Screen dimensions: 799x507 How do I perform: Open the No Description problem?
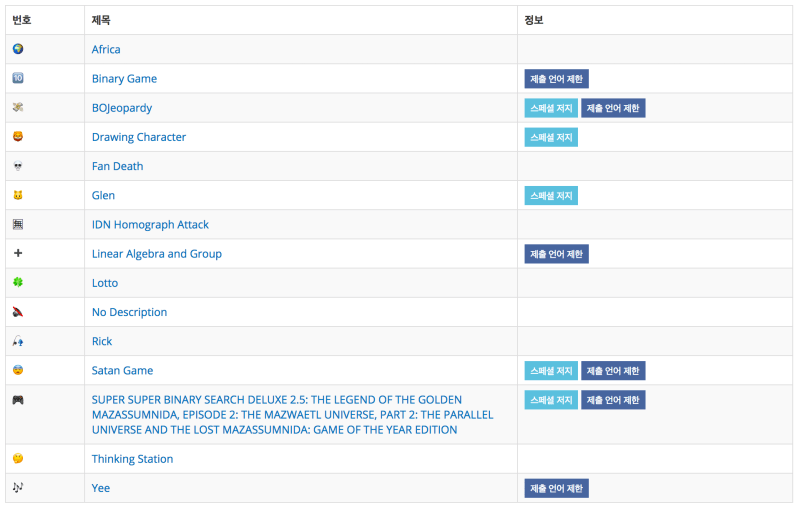point(129,312)
